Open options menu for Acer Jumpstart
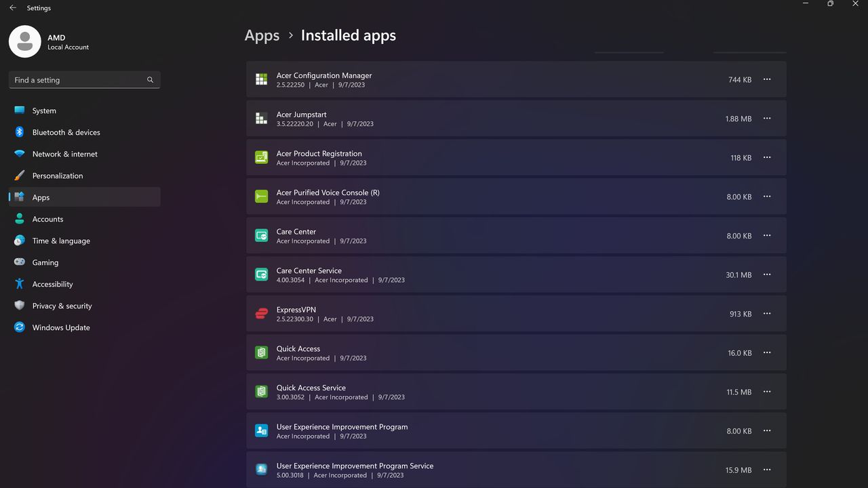This screenshot has height=488, width=868. [x=767, y=119]
